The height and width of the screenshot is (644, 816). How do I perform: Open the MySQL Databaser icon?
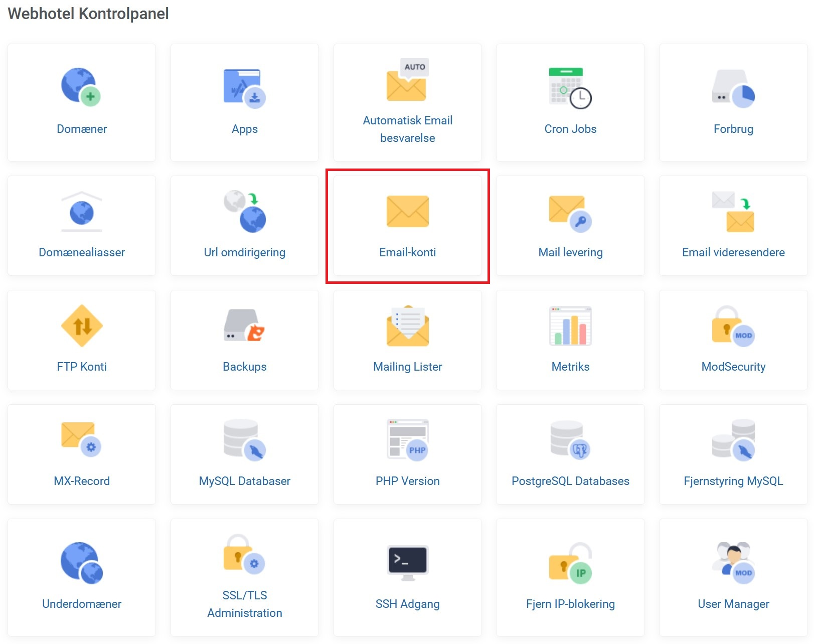[x=244, y=439]
